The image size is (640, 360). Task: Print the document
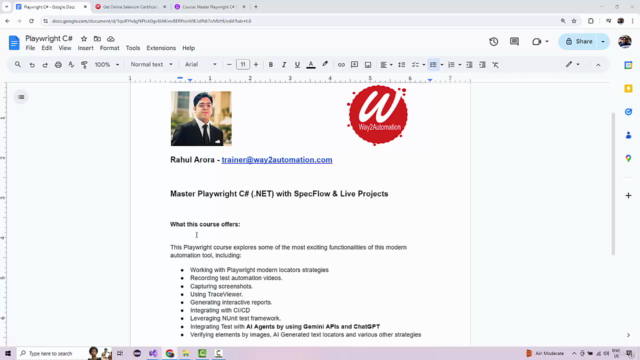click(x=58, y=65)
